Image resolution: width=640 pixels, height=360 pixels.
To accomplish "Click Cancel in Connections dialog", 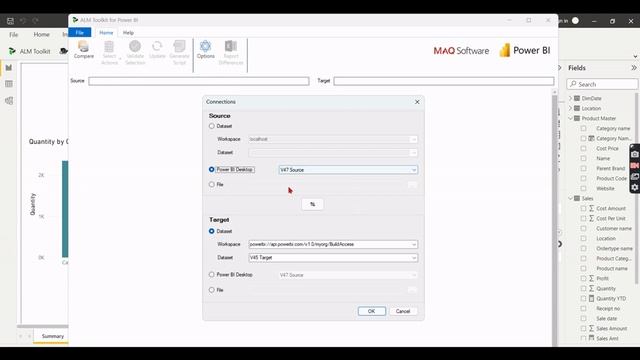I will pyautogui.click(x=403, y=311).
